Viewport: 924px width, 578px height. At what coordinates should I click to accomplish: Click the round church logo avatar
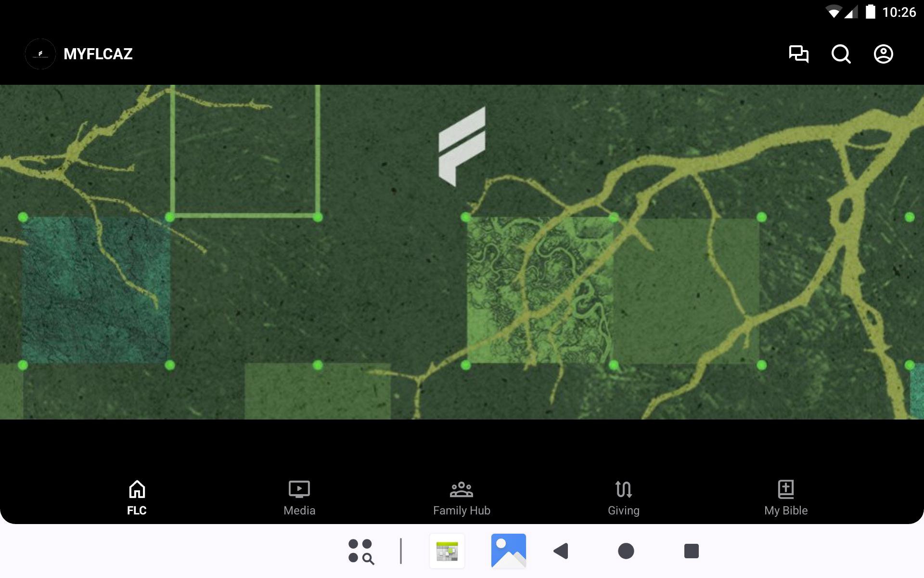[x=40, y=54]
